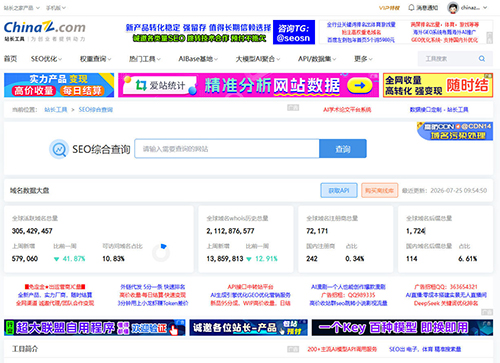Select the value 2,112,876,577

(x=230, y=231)
